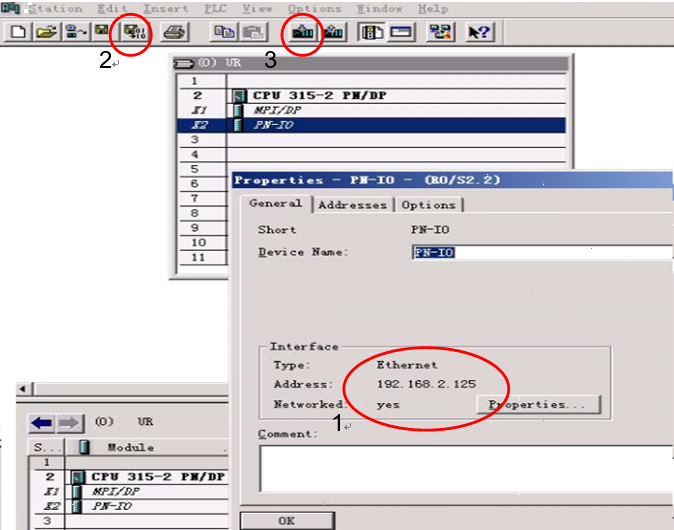Viewport: 674px width, 530px height.
Task: Click the Copy toolbar icon
Action: (224, 32)
